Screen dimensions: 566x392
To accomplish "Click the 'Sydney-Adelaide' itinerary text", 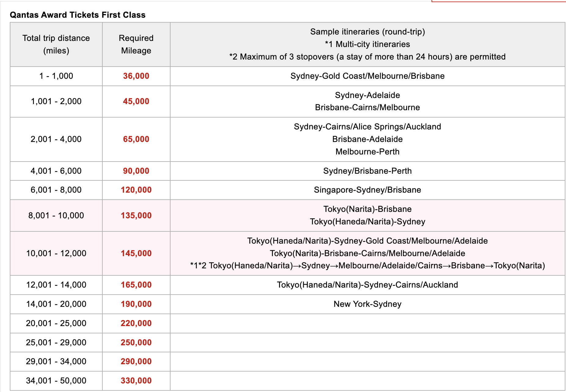I will [368, 95].
